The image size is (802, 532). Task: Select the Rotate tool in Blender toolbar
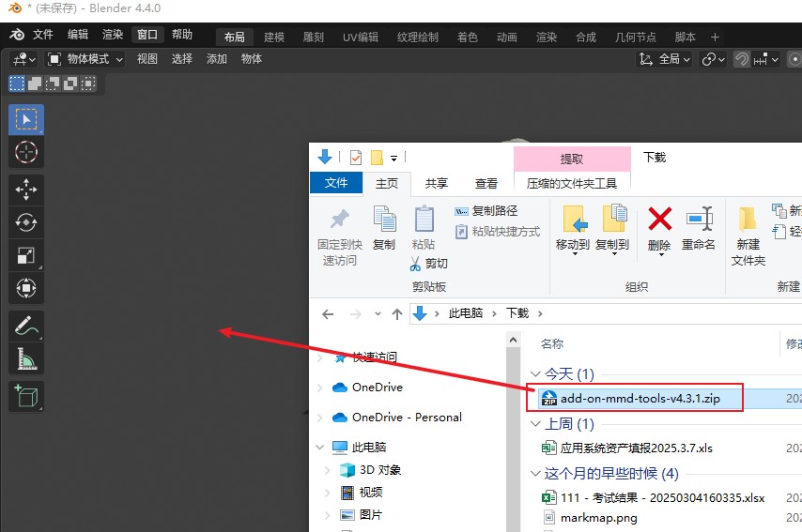[x=26, y=222]
